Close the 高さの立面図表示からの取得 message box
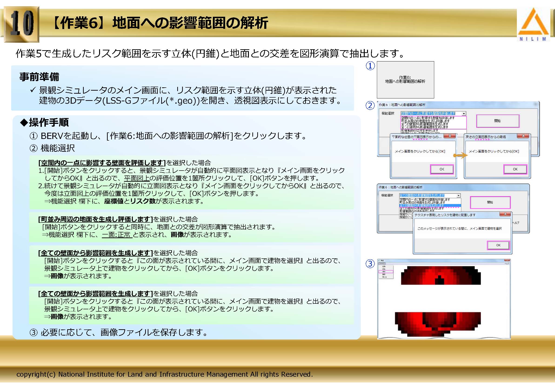 pyautogui.click(x=523, y=136)
